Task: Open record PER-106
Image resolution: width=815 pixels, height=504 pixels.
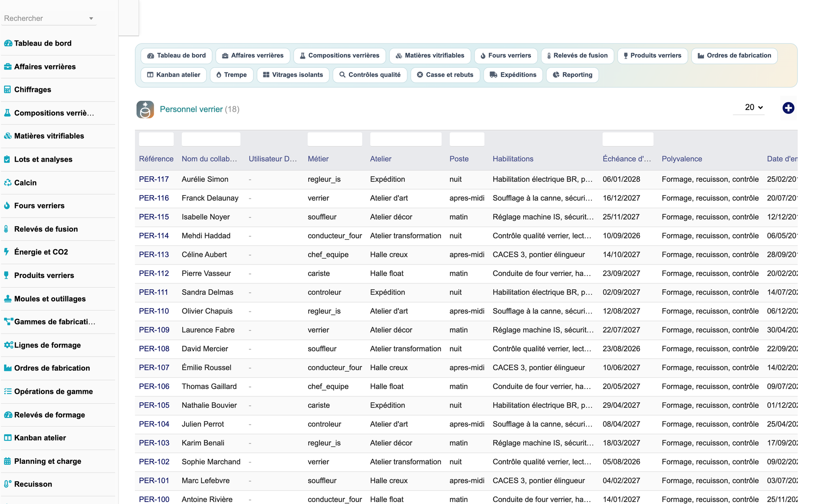Action: [x=154, y=386]
